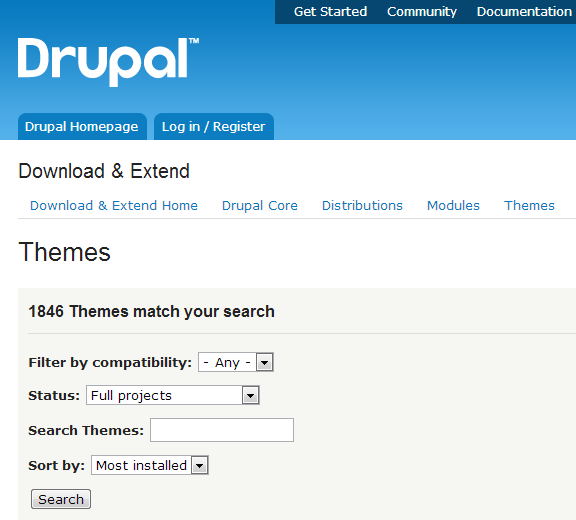Click the large Themes page title
Viewport: 576px width, 520px height.
(64, 252)
